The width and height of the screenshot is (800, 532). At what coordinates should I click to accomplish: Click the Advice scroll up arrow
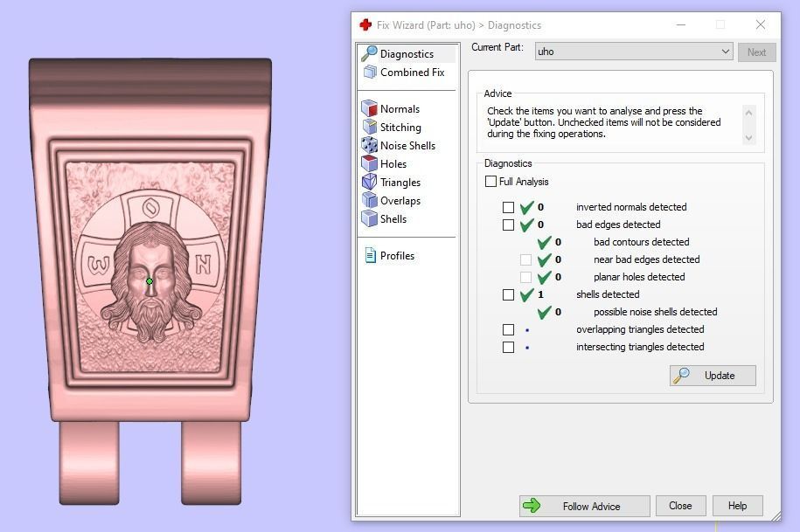748,113
